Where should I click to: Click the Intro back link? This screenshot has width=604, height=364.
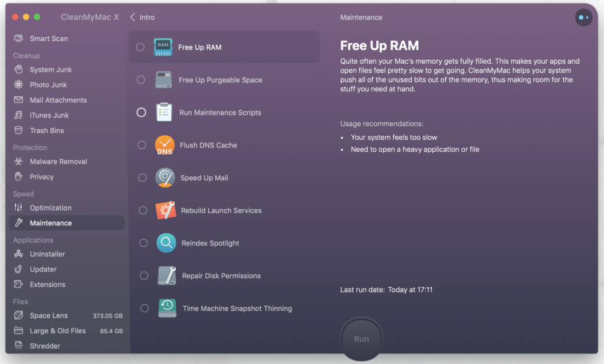pyautogui.click(x=147, y=17)
